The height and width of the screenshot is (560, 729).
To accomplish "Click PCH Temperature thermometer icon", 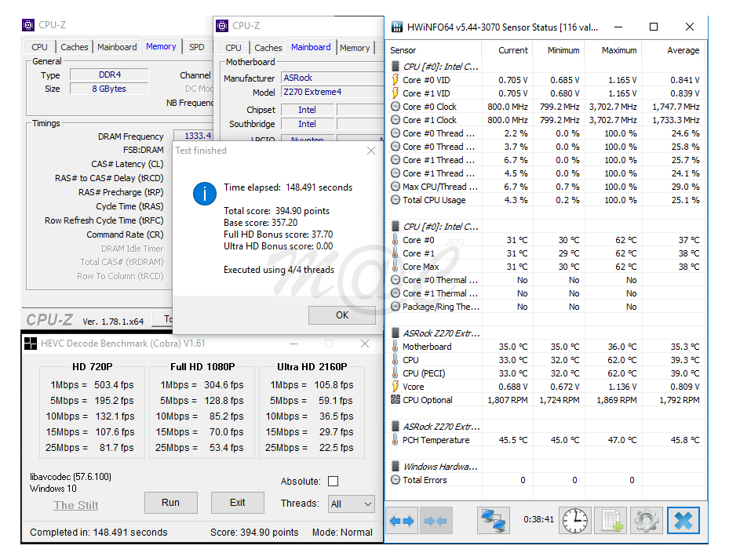I will click(x=395, y=440).
